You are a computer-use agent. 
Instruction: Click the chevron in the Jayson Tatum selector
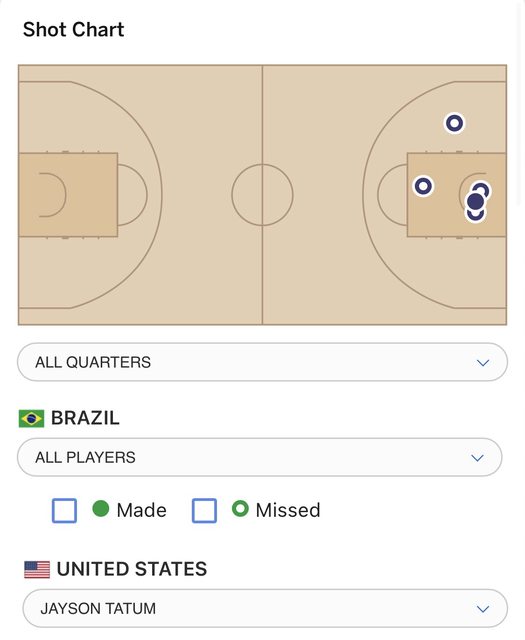point(483,609)
